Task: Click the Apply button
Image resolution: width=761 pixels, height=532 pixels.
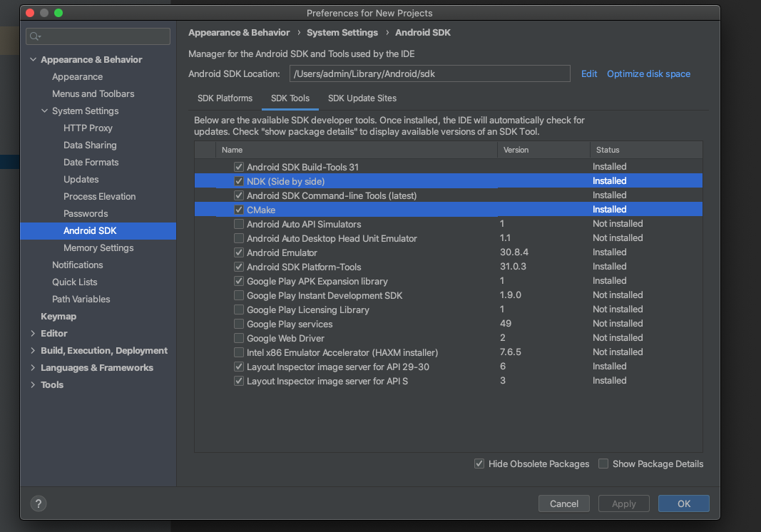Action: coord(623,504)
